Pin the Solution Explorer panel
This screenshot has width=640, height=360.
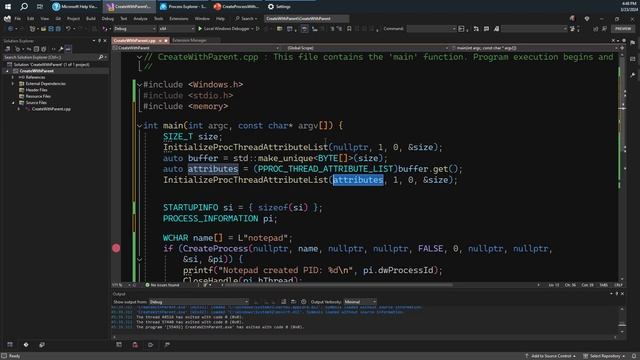tap(99, 41)
